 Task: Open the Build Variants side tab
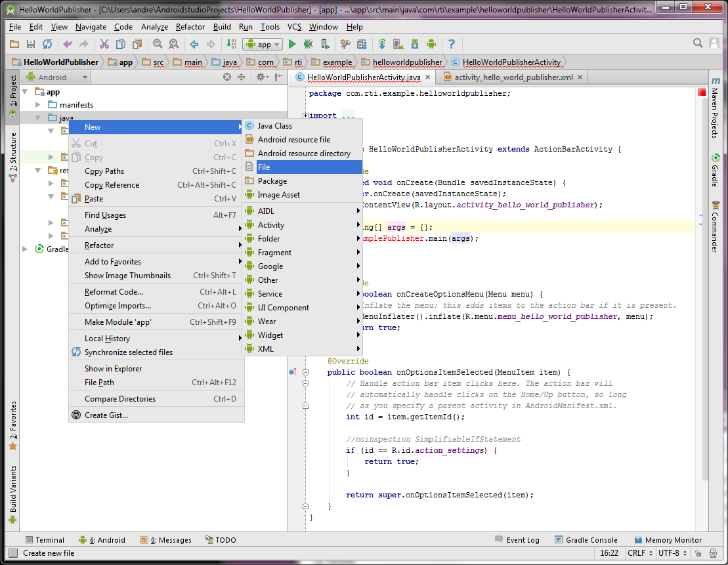coord(12,493)
